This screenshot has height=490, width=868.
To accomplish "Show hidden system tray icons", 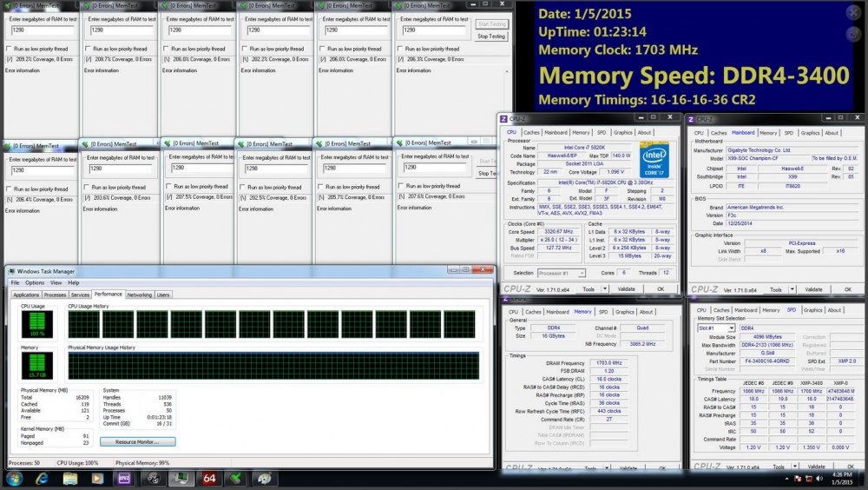I will [x=786, y=479].
